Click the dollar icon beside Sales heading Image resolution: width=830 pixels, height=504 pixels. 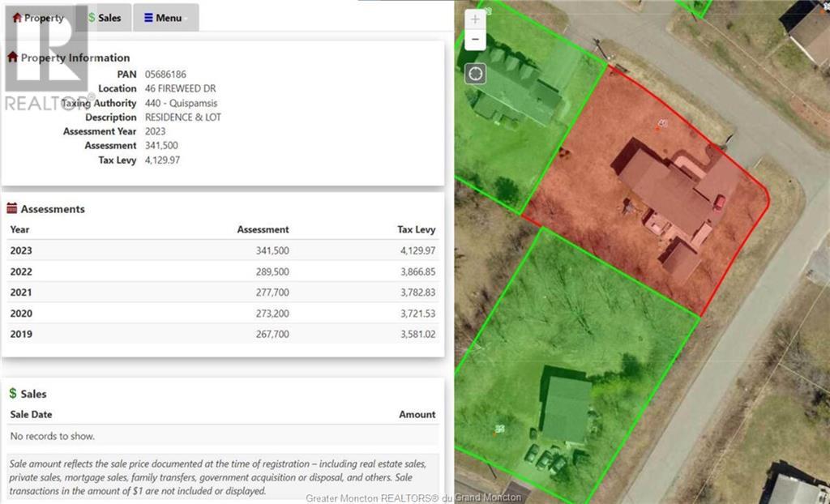[13, 393]
